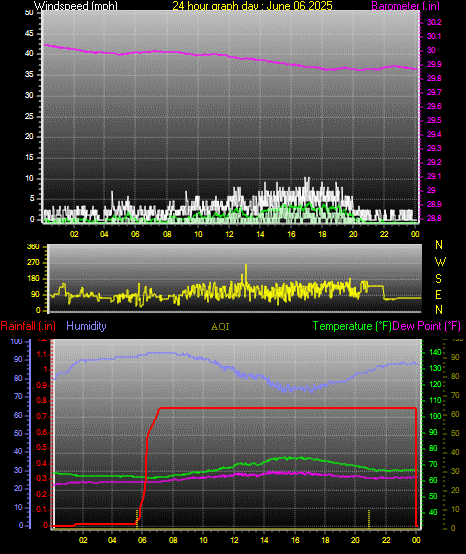Click hour 16 on the rainfall graph axis

pos(295,540)
